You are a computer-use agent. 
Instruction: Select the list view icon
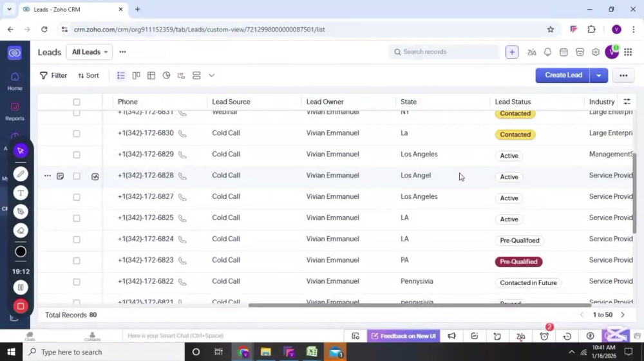121,75
